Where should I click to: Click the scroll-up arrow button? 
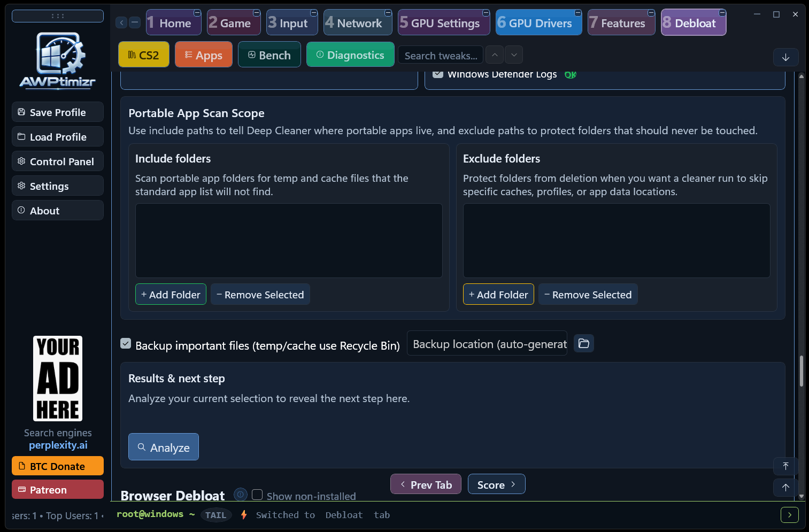click(x=786, y=487)
